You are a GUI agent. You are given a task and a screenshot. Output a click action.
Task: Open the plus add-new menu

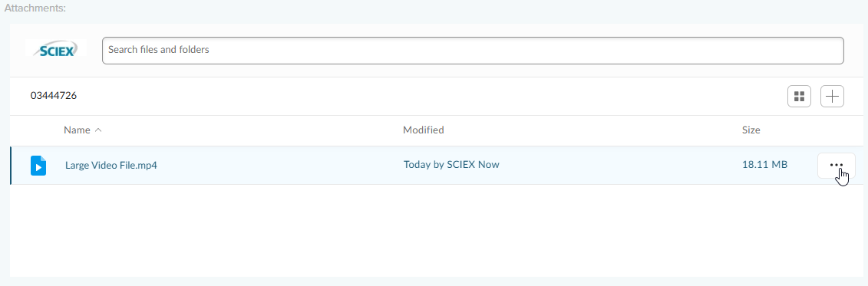[x=832, y=97]
